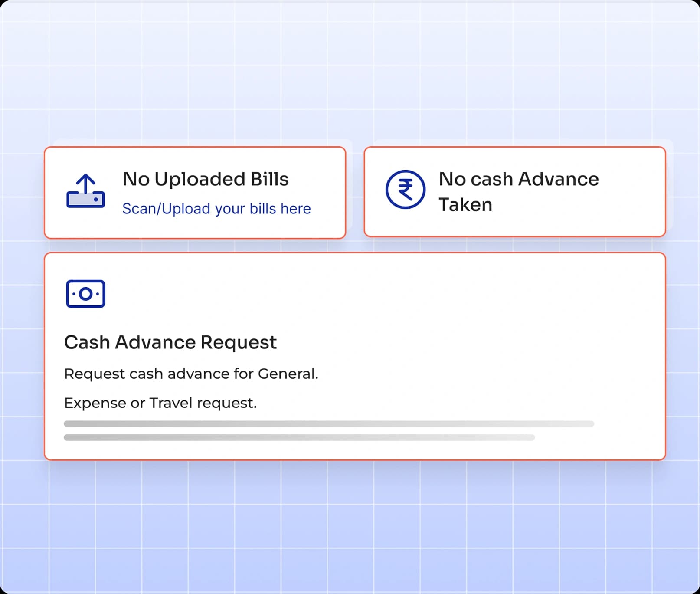Click the money note icon above Cash Advance Request

click(x=85, y=294)
